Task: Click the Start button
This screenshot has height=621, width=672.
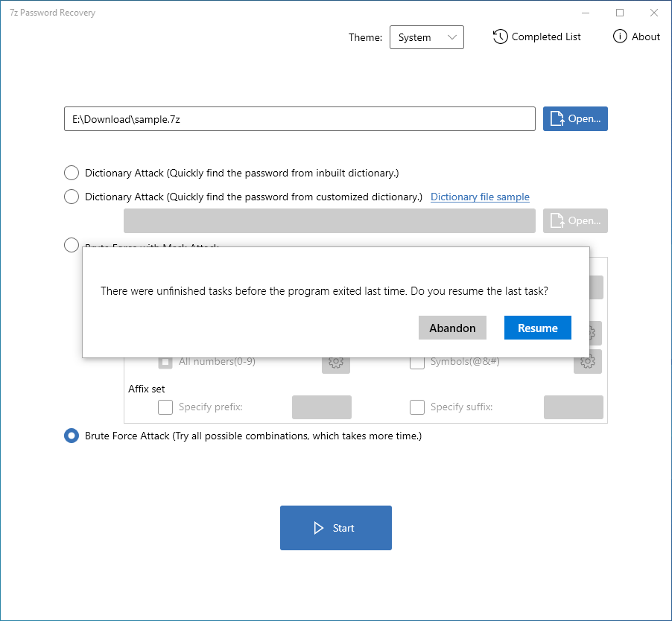Action: pyautogui.click(x=336, y=528)
